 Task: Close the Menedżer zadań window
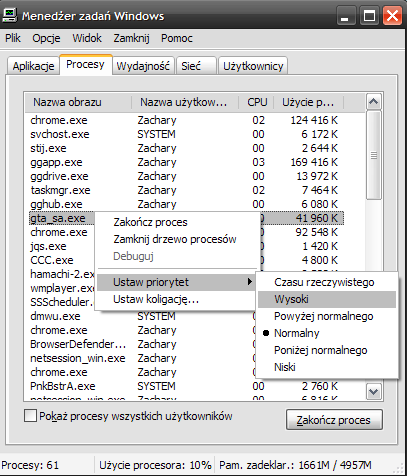tap(392, 16)
